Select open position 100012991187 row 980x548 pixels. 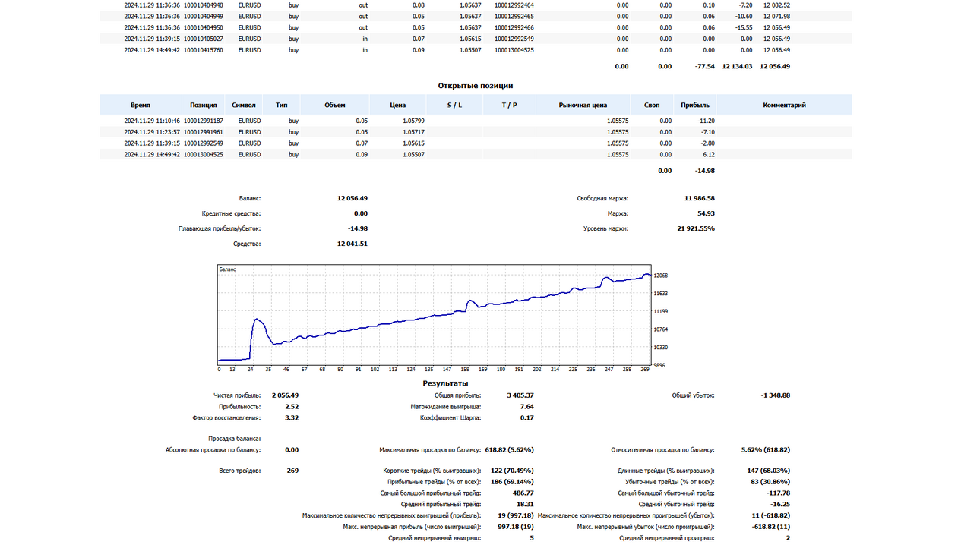(x=476, y=120)
